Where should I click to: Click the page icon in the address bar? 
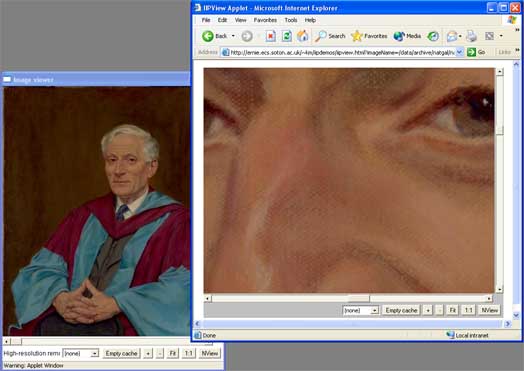[x=226, y=52]
